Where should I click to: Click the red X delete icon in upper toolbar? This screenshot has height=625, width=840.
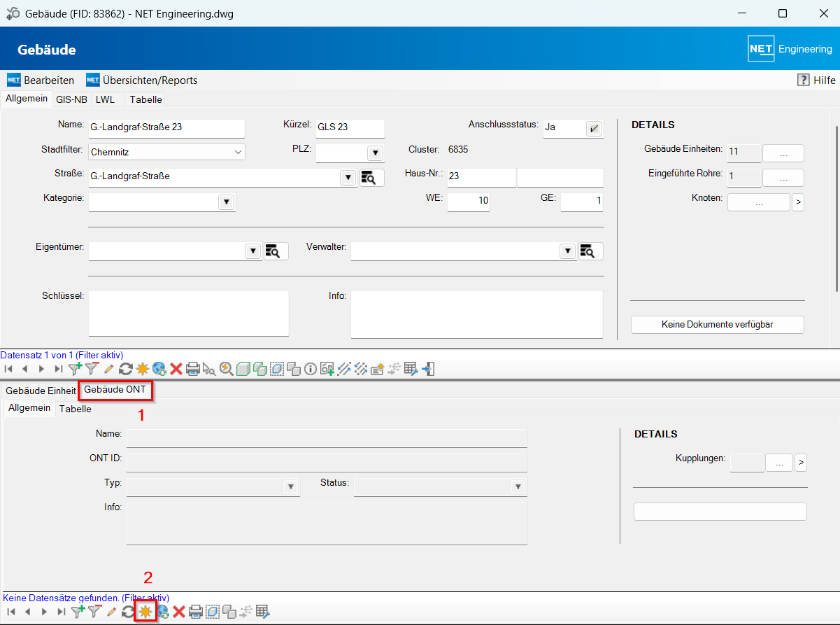(176, 369)
